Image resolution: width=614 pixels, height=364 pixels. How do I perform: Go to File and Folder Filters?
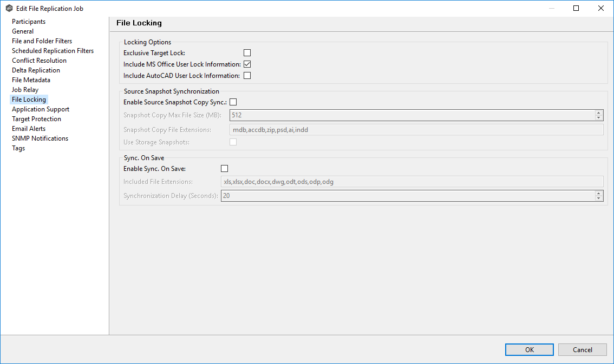pos(42,41)
